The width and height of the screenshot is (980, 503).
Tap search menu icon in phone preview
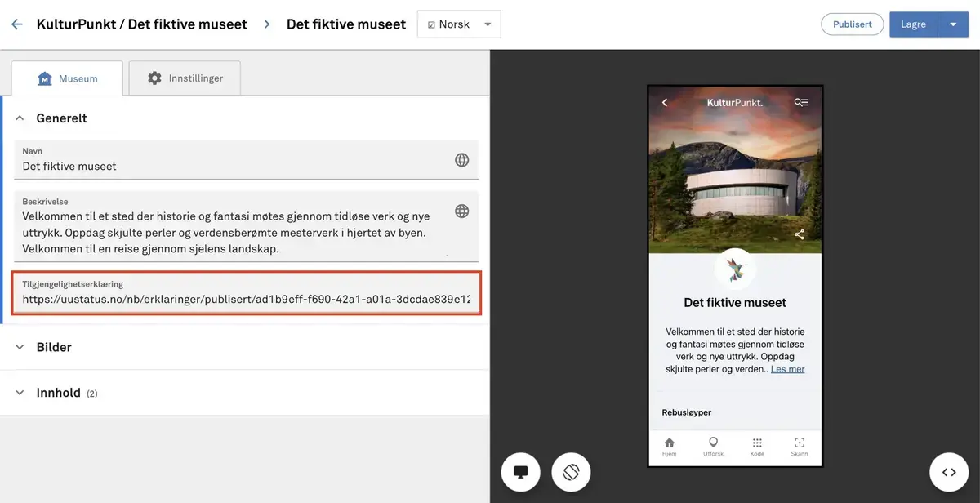tap(801, 103)
